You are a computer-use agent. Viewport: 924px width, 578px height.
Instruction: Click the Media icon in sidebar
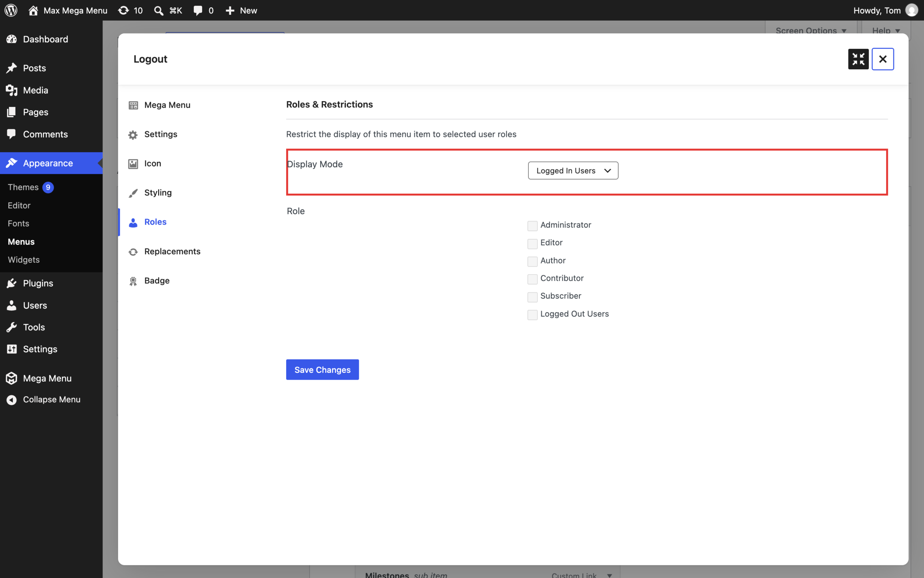pos(12,90)
